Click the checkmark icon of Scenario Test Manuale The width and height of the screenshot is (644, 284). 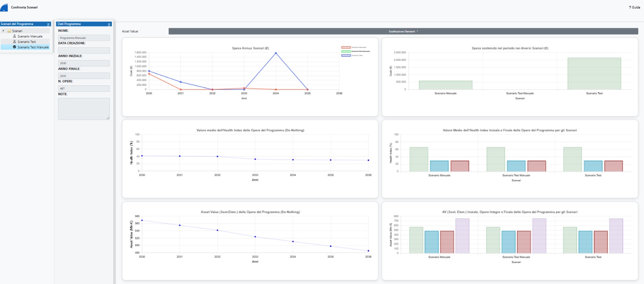coord(14,47)
